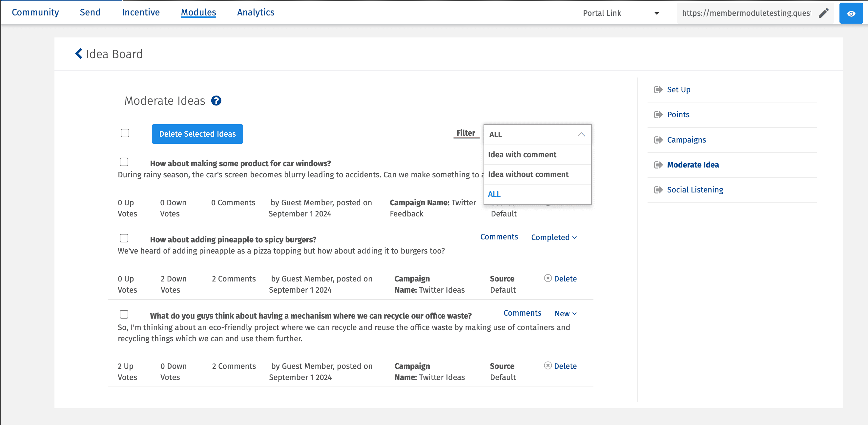Select the office waste recycling idea checkbox

(x=124, y=315)
